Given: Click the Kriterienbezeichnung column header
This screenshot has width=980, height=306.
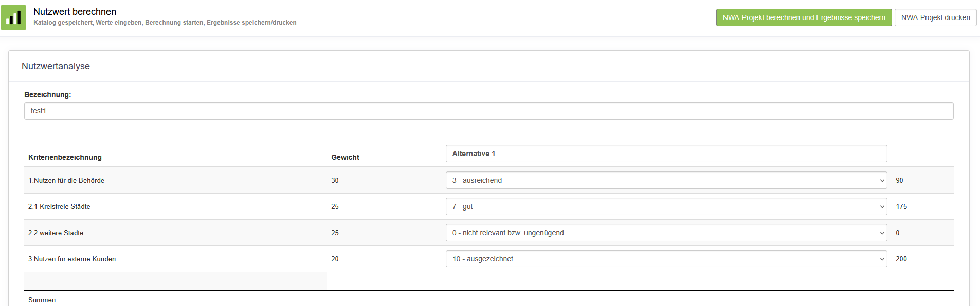Looking at the screenshot, I should point(65,157).
